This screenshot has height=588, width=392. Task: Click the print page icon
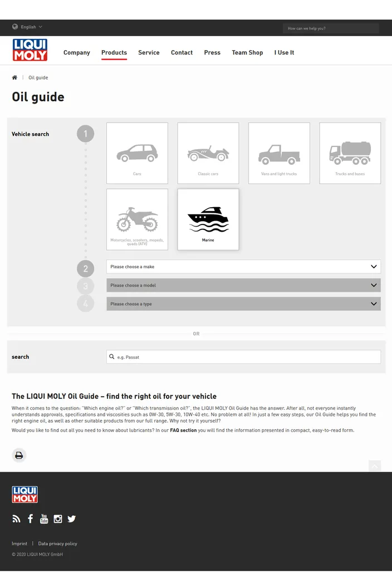pos(19,455)
